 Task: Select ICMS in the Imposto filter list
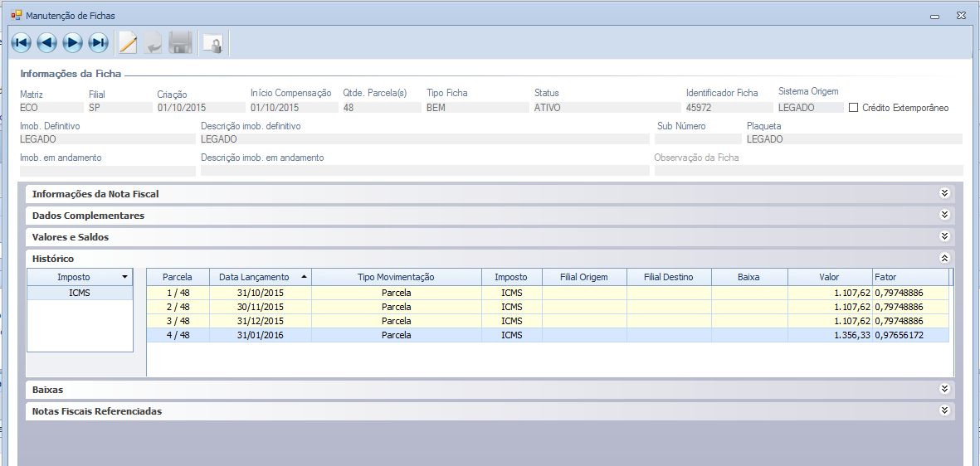80,293
